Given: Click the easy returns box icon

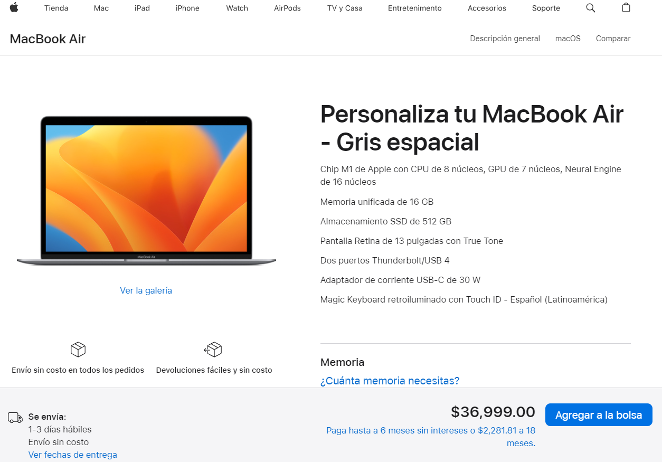Looking at the screenshot, I should click(213, 349).
